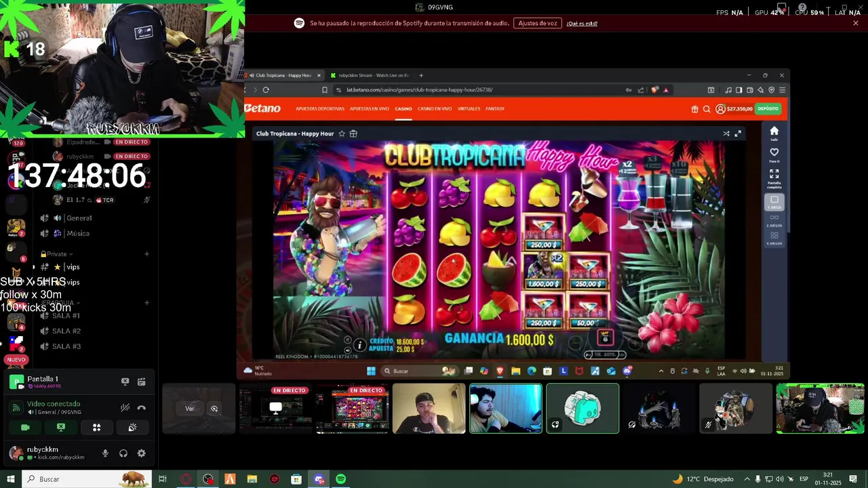Open the browser hamburger menu
The height and width of the screenshot is (488, 868).
click(x=782, y=89)
